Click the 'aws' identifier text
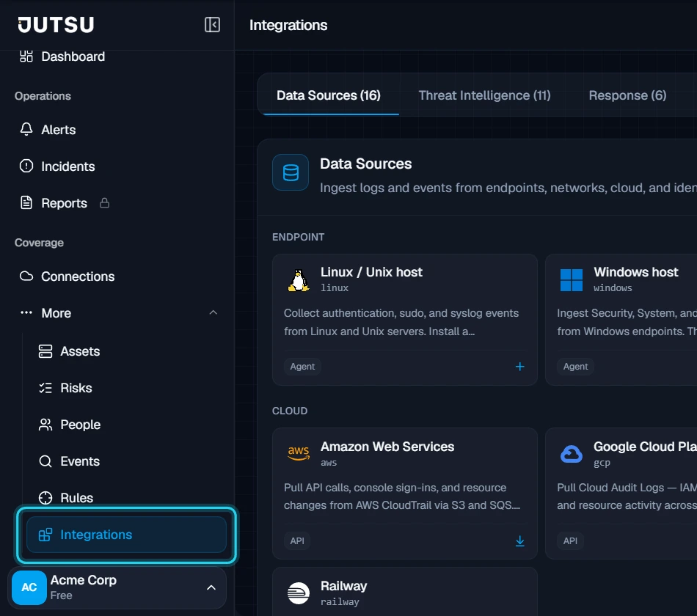This screenshot has height=616, width=697. pos(329,463)
